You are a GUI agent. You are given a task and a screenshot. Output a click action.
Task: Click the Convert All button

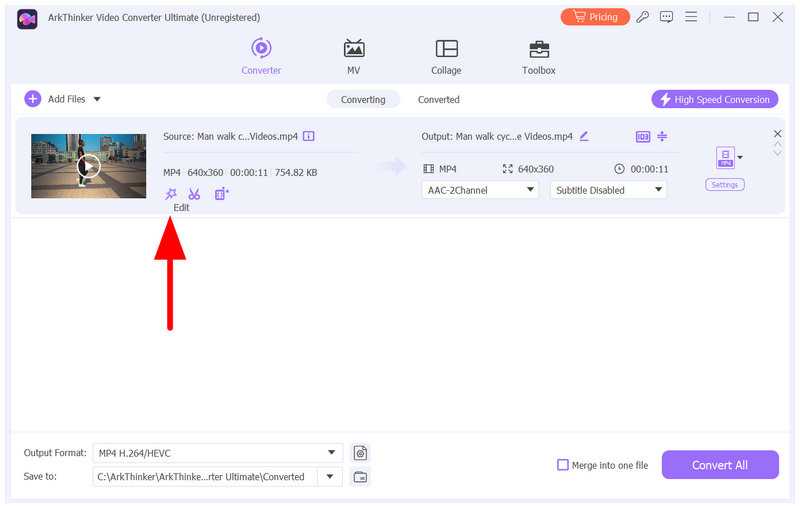click(x=720, y=465)
